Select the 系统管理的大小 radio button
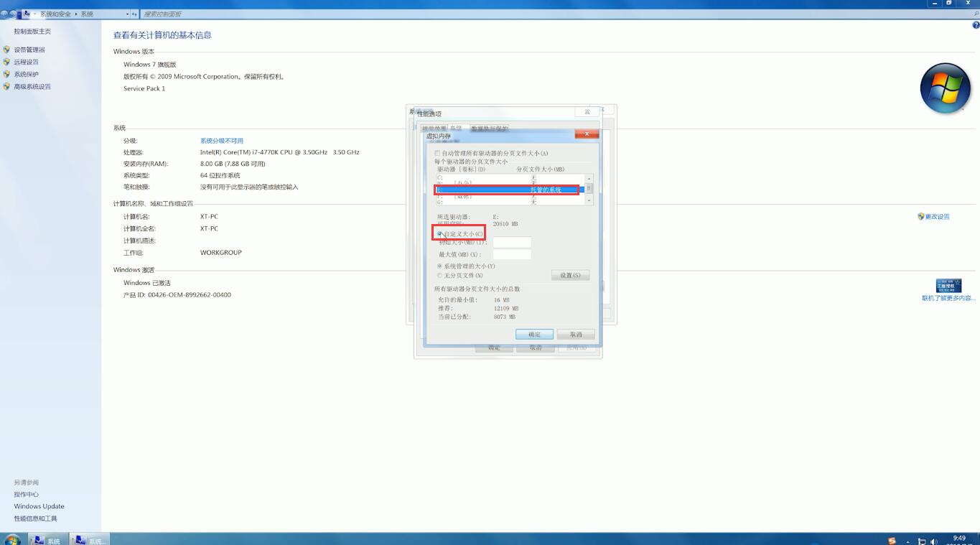Image resolution: width=980 pixels, height=545 pixels. (439, 266)
